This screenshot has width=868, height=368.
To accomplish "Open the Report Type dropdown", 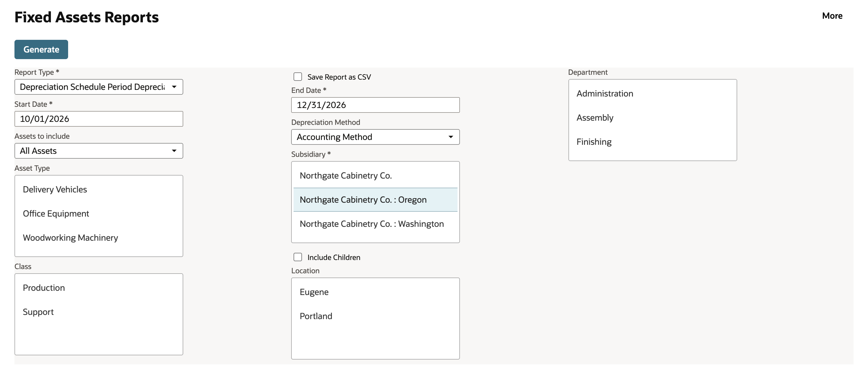I will point(99,87).
